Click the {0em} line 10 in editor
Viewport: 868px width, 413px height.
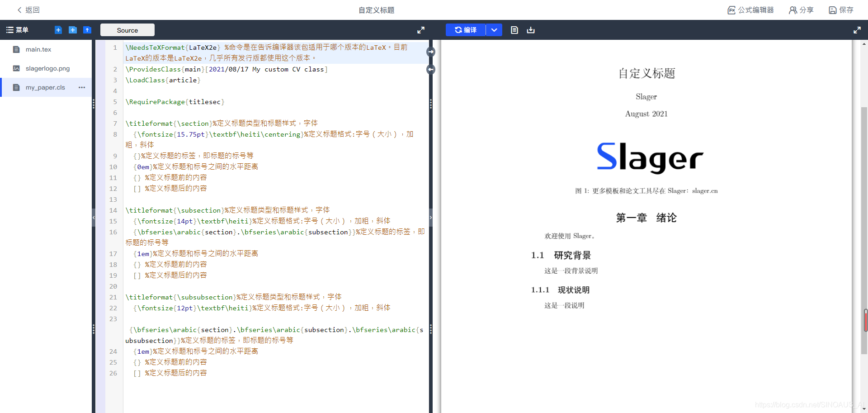[x=196, y=166]
